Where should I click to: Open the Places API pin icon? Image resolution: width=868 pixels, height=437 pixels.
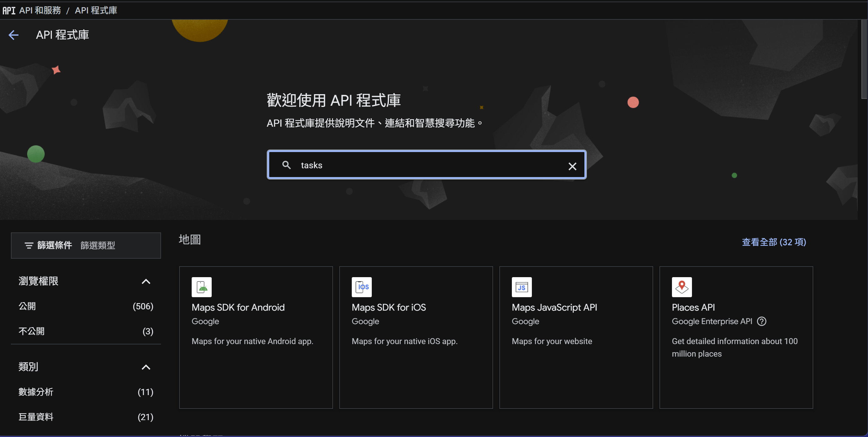(682, 287)
